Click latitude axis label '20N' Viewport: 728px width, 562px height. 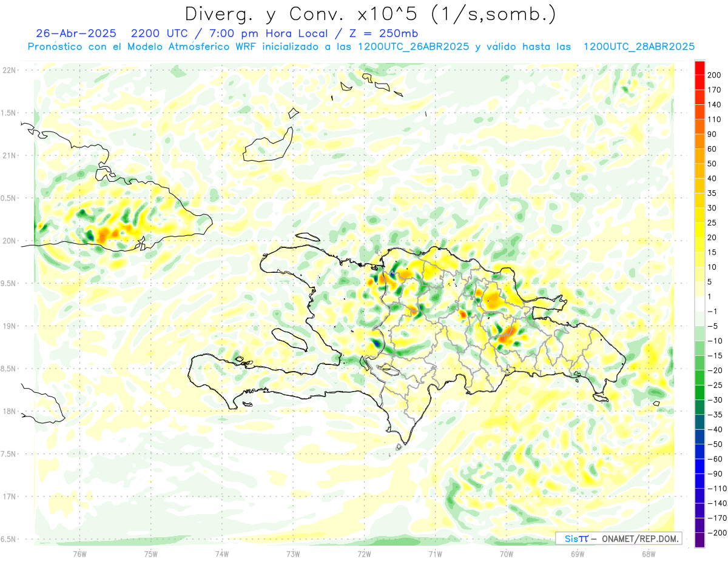(x=9, y=241)
